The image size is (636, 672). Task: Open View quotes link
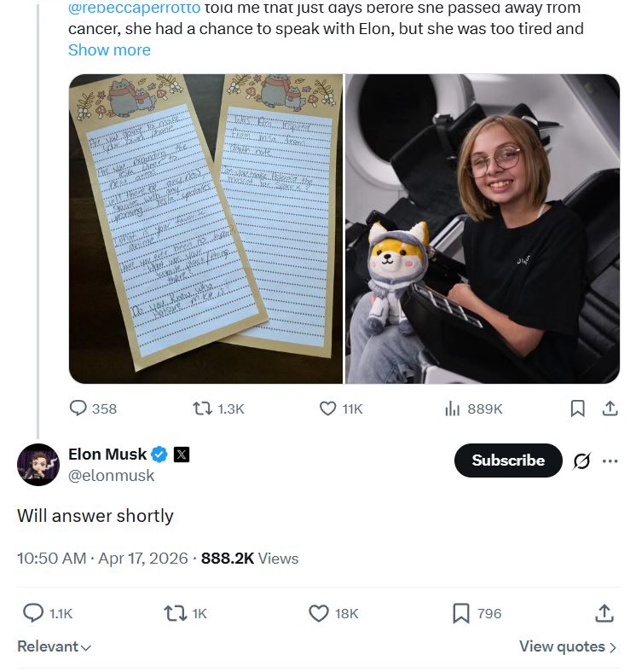(568, 646)
